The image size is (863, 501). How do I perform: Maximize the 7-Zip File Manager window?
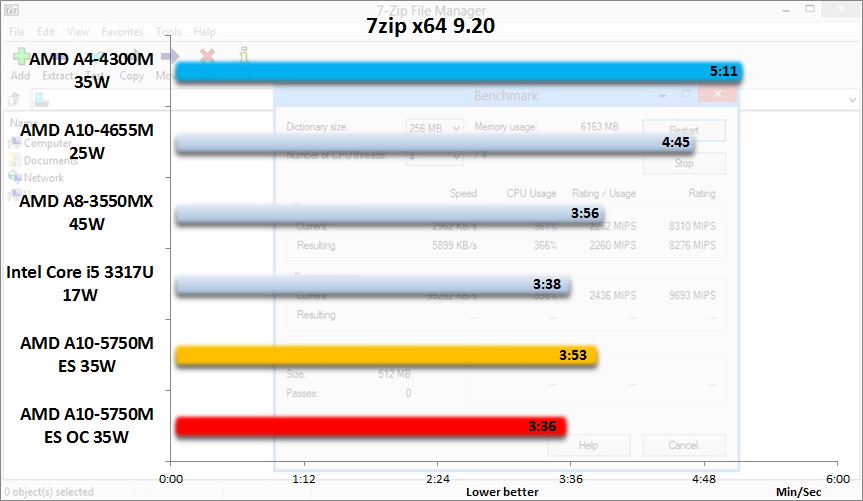click(810, 9)
